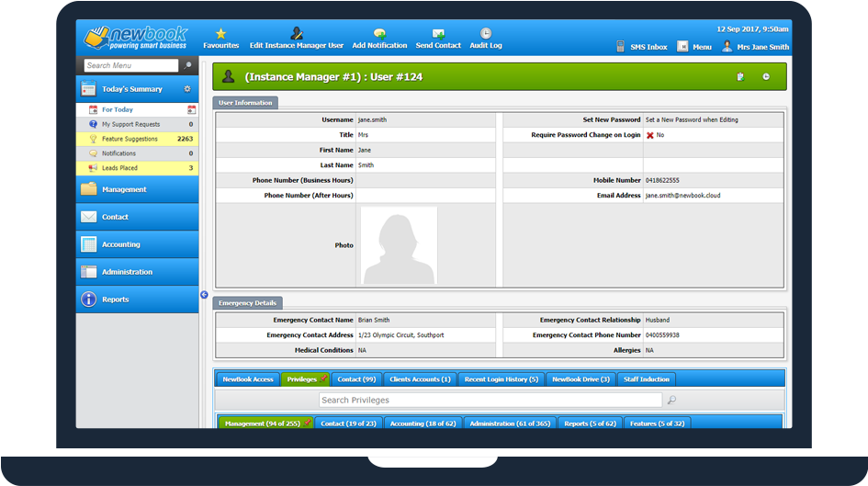Click mobile number 0418622555
This screenshot has height=486, width=868.
pos(662,180)
